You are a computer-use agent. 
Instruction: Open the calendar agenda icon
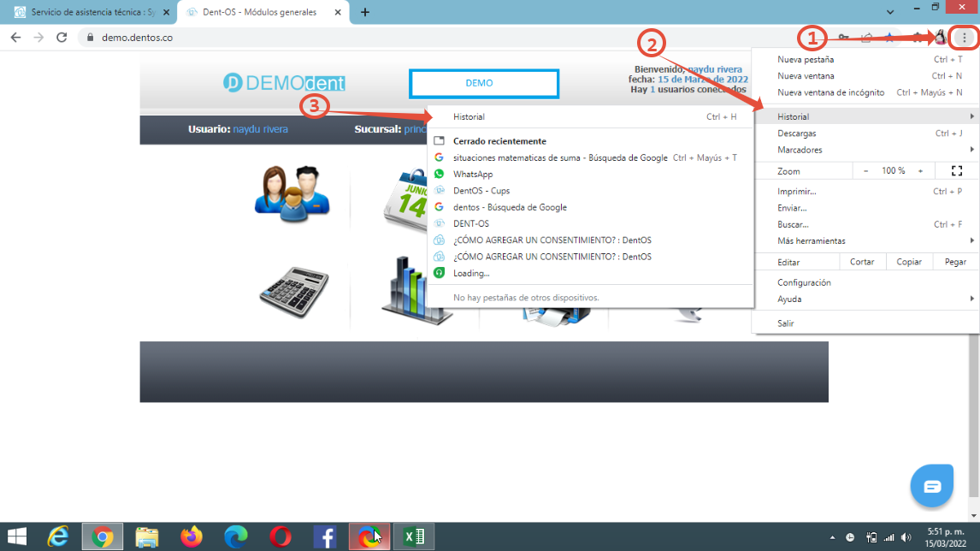pos(405,201)
